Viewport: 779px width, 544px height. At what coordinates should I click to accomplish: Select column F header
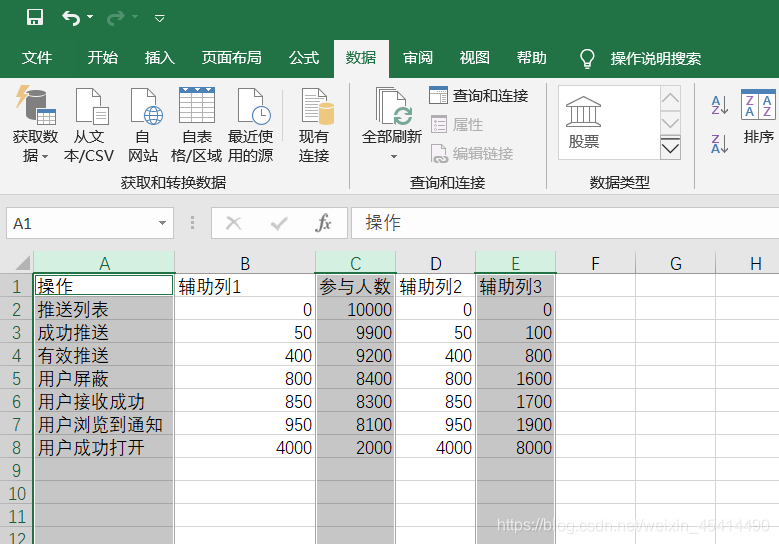(x=596, y=263)
